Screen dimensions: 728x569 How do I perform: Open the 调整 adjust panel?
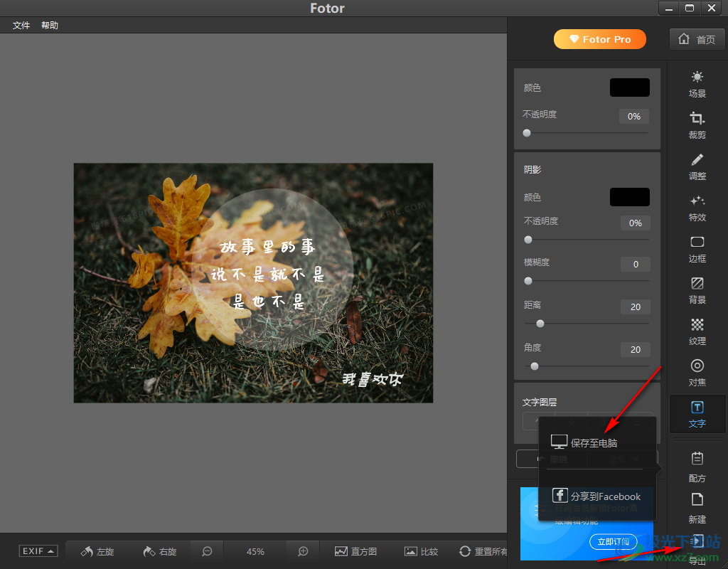click(x=697, y=166)
